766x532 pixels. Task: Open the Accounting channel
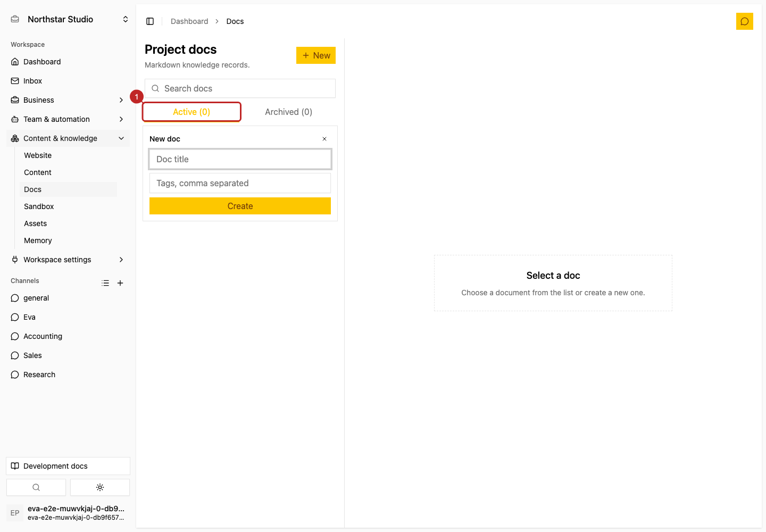pyautogui.click(x=68, y=336)
